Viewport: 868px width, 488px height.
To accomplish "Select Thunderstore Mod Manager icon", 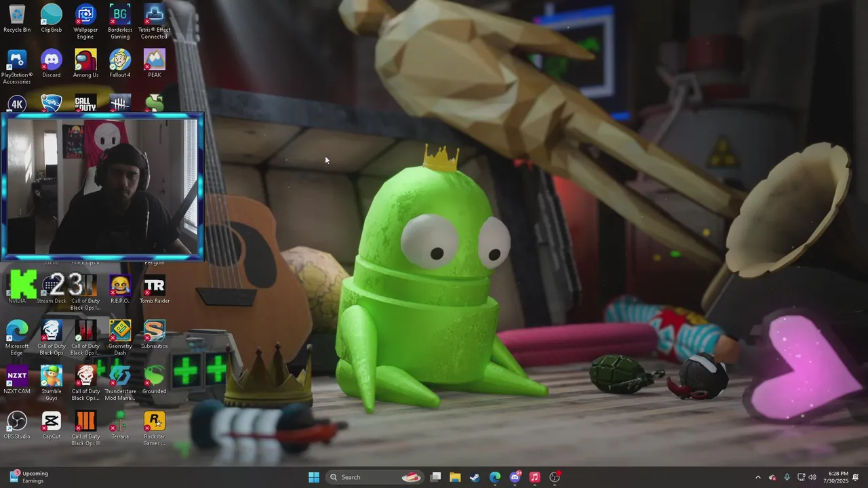I will pyautogui.click(x=120, y=383).
